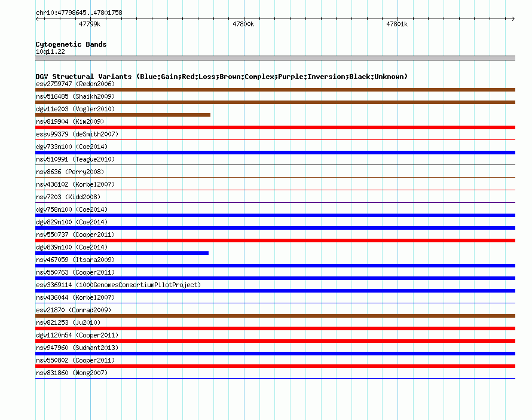Click the blue nsv467059 bar
532x420 pixels.
tap(275, 266)
